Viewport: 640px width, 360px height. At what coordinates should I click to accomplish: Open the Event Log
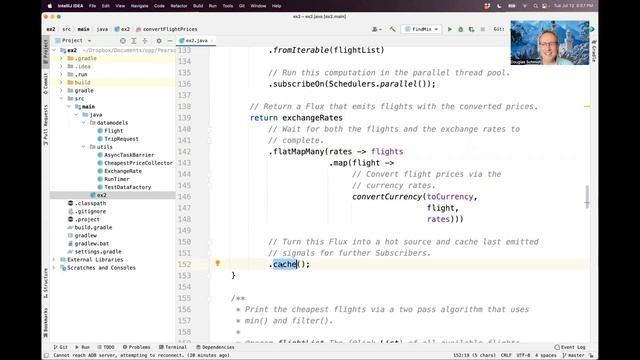570,347
